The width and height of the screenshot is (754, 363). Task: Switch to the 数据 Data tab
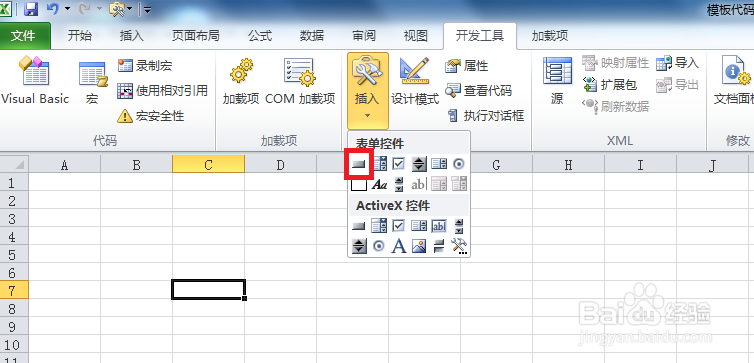pyautogui.click(x=312, y=36)
